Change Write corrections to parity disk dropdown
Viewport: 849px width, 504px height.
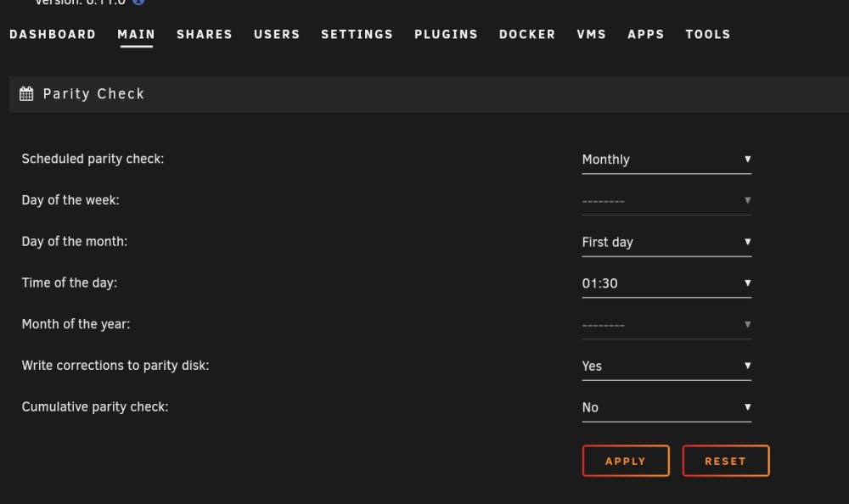point(666,366)
